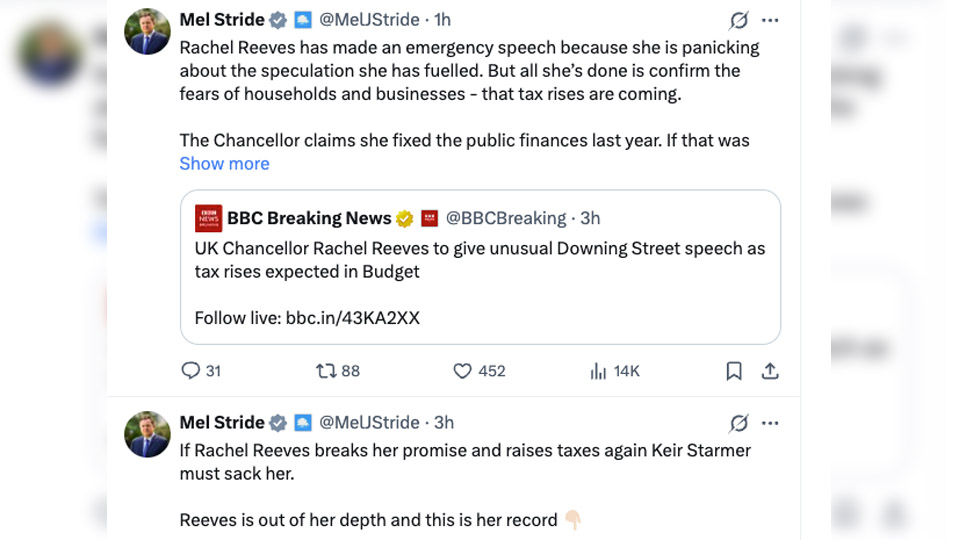
Task: Open more options menu on first tweet
Action: pos(770,20)
